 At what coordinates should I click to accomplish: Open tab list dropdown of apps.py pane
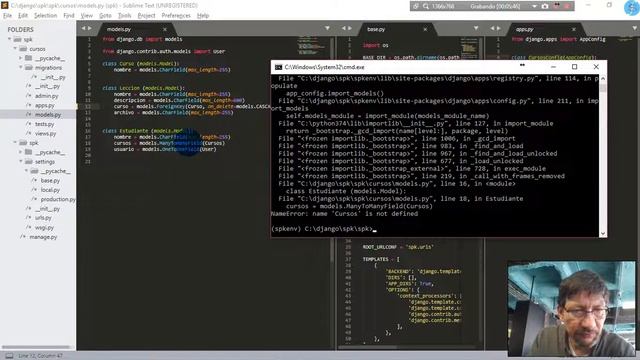[x=635, y=29]
